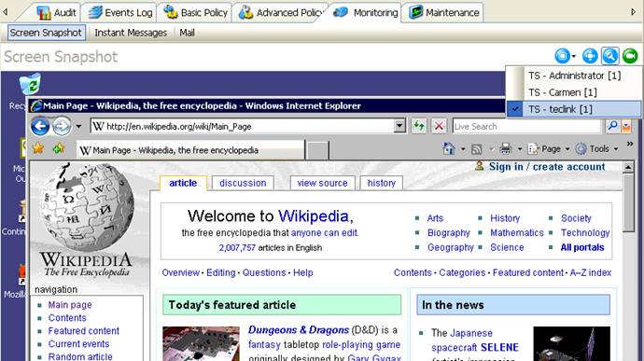644x361 pixels.
Task: Switch to the Basic Policy tab
Action: [195, 13]
